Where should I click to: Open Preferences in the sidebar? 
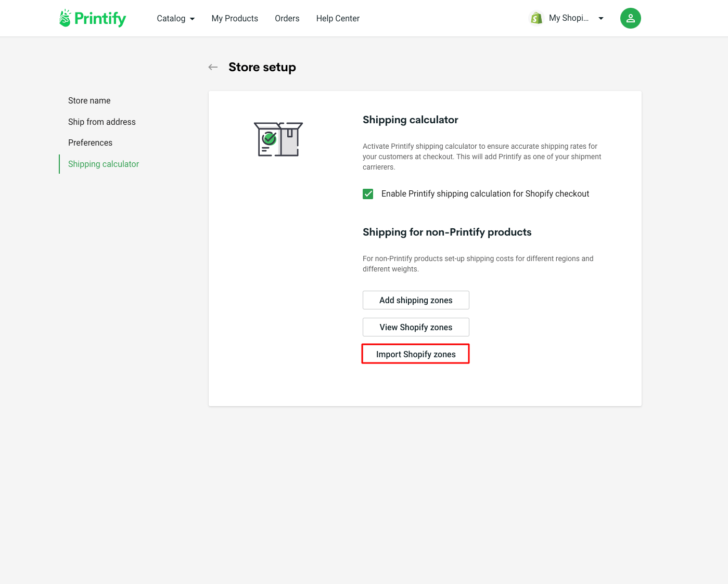[90, 142]
